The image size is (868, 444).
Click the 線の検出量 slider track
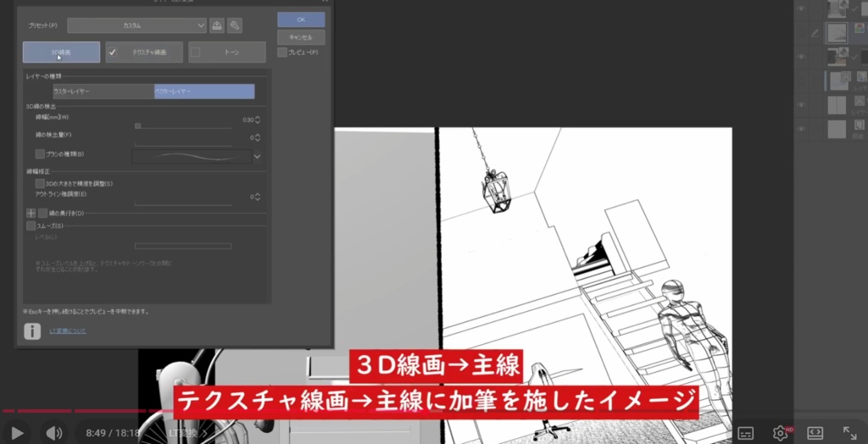pos(183,145)
